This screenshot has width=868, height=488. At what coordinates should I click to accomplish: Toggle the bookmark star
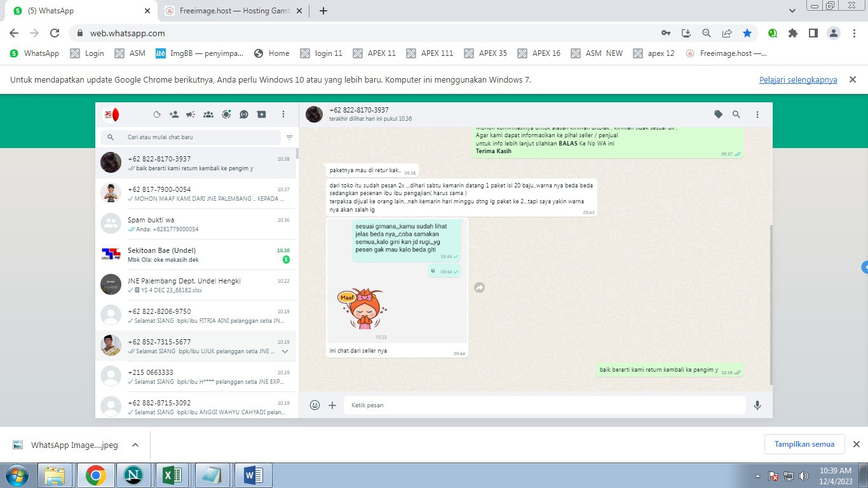click(747, 33)
